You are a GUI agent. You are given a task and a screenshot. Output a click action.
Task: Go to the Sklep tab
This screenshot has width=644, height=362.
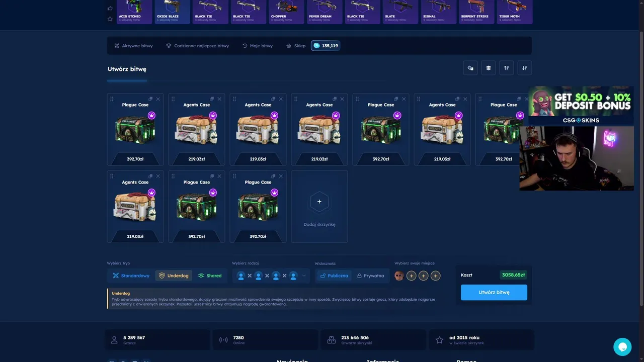[x=296, y=46]
